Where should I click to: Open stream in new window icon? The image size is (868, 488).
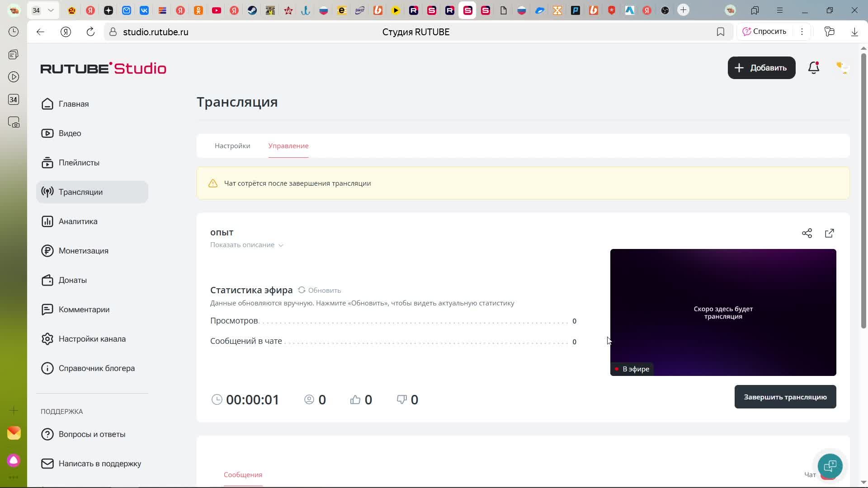[830, 233]
